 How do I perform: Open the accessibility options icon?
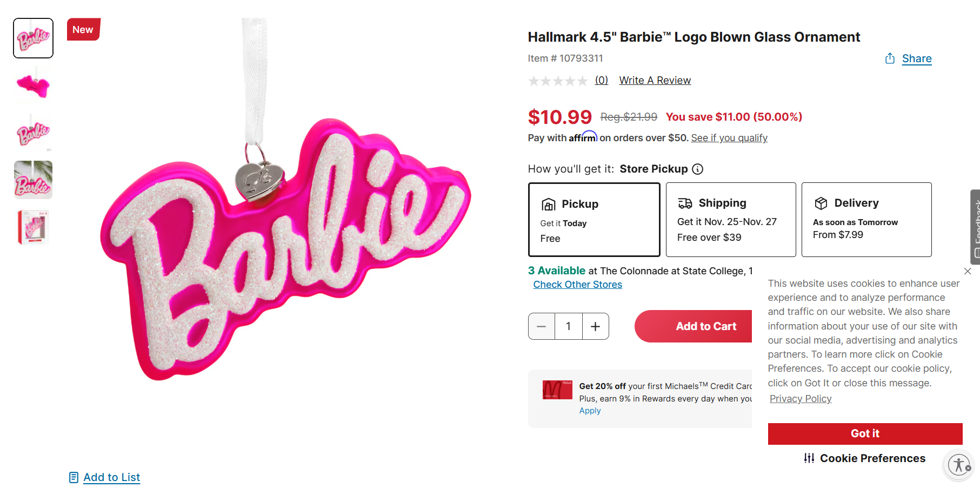[959, 465]
